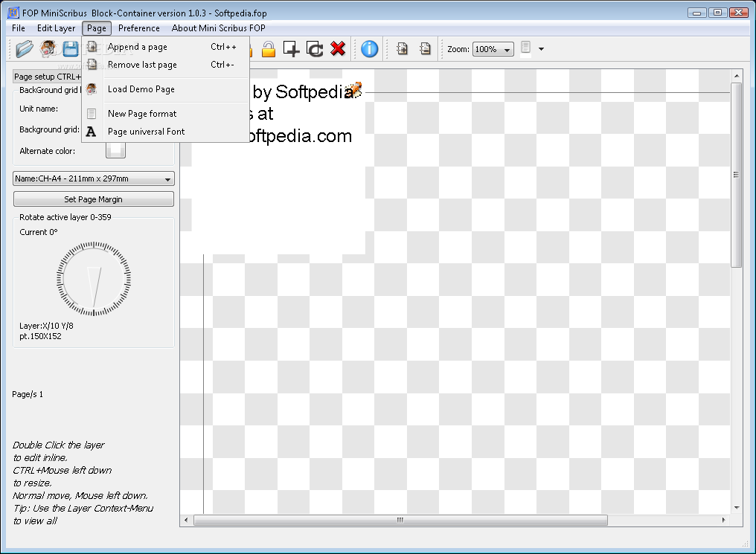Viewport: 756px width, 554px height.
Task: Choose Load Demo Page
Action: (x=165, y=89)
